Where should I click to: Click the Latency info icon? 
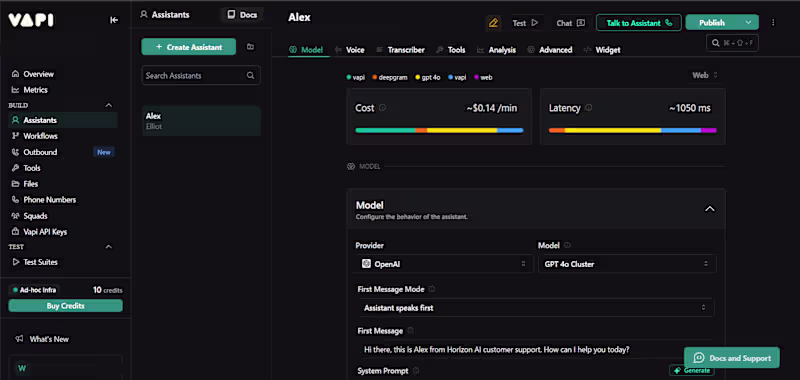tap(589, 108)
